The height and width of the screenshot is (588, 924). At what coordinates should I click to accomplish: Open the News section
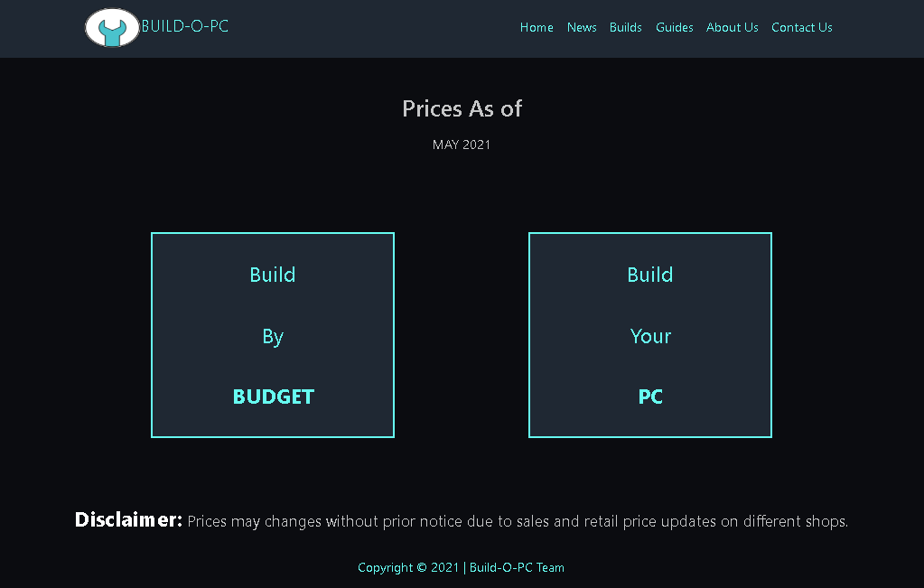pyautogui.click(x=582, y=27)
